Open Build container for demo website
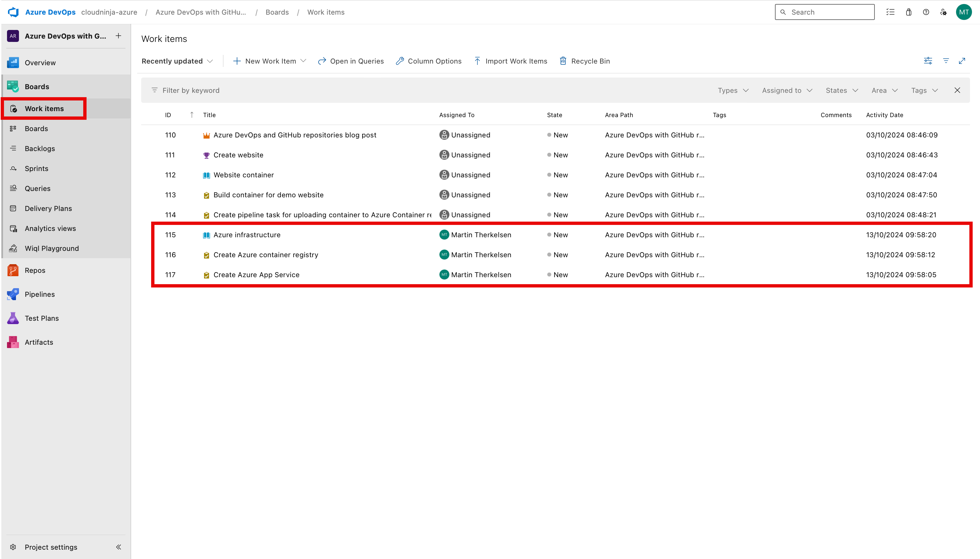The width and height of the screenshot is (980, 559). point(268,195)
